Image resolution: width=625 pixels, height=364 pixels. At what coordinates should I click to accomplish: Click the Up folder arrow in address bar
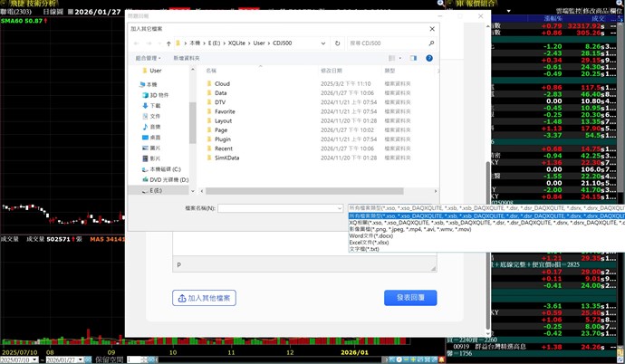point(168,43)
